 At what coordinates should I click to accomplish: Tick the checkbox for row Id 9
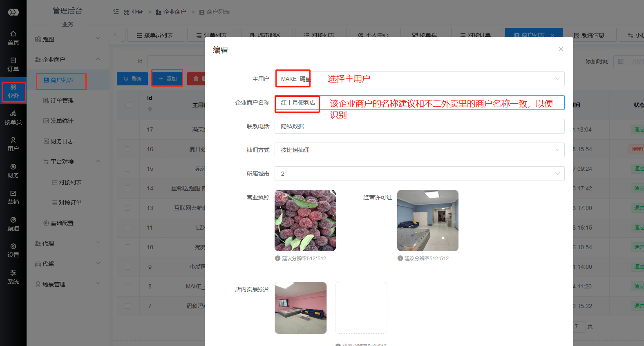pyautogui.click(x=127, y=267)
